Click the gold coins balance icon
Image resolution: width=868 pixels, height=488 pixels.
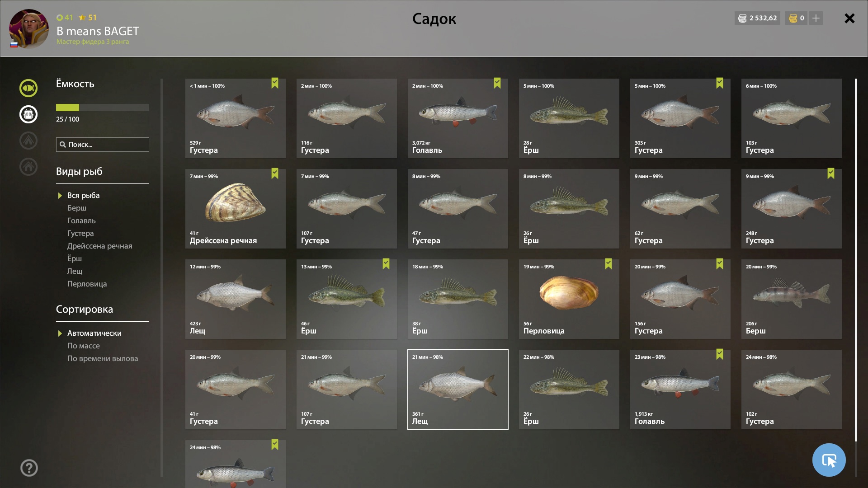[793, 18]
